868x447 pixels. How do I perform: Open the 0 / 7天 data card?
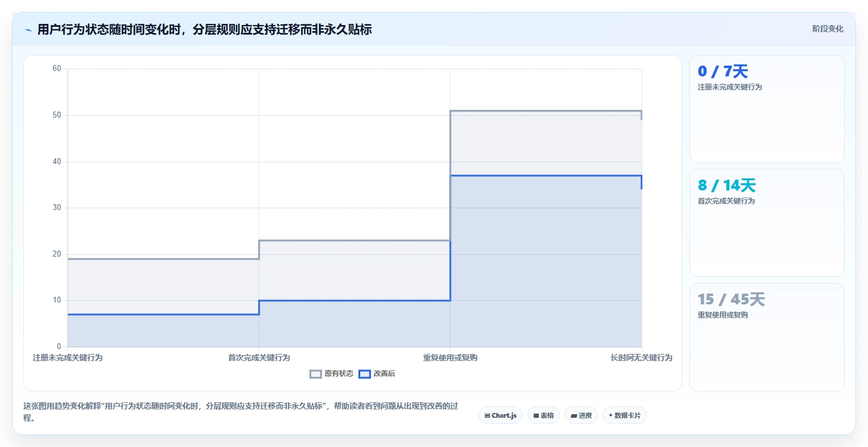767,109
